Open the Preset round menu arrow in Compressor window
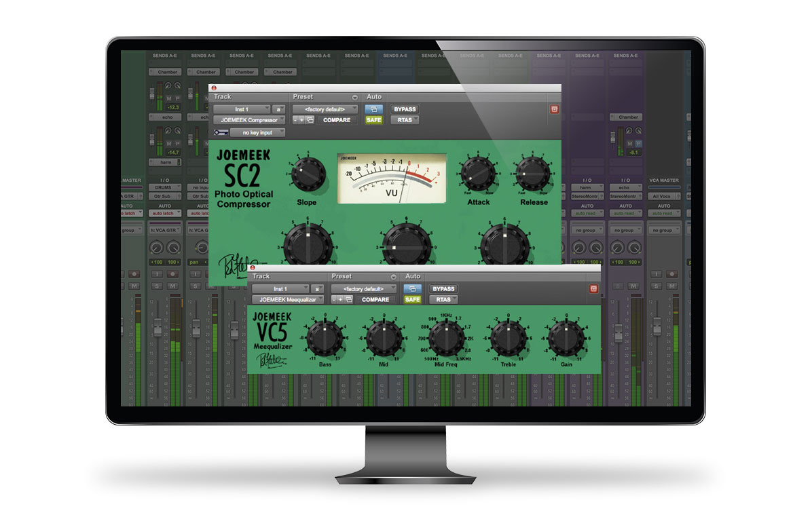Viewport: 812px width, 515px height. point(354,97)
